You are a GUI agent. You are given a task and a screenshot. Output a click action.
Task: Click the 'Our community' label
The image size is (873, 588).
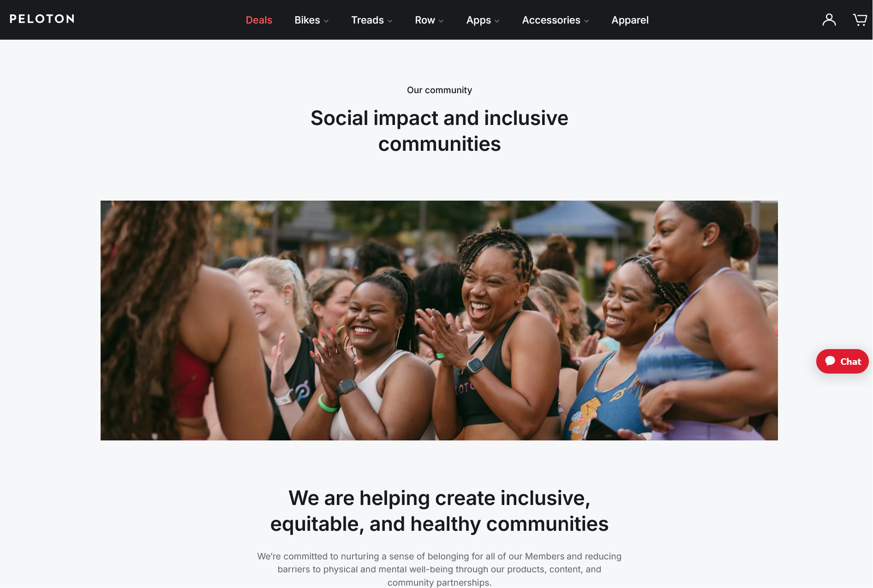439,90
